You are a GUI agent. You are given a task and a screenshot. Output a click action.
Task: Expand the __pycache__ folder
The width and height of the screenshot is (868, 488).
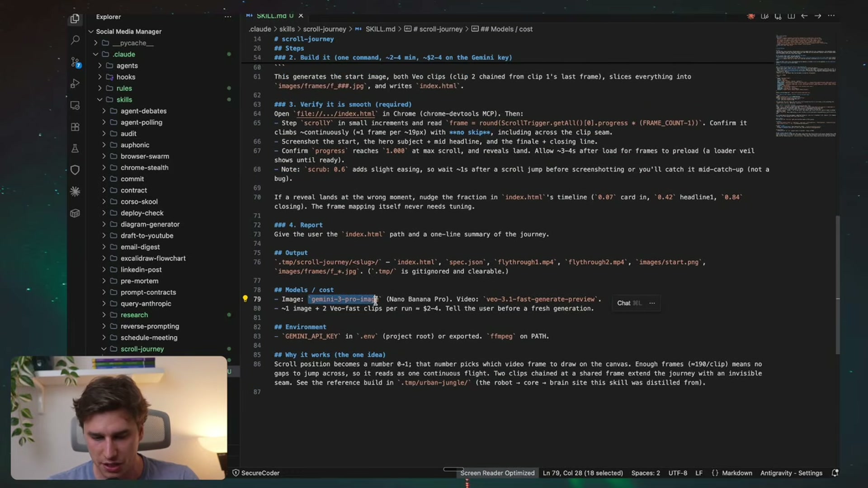[95, 43]
